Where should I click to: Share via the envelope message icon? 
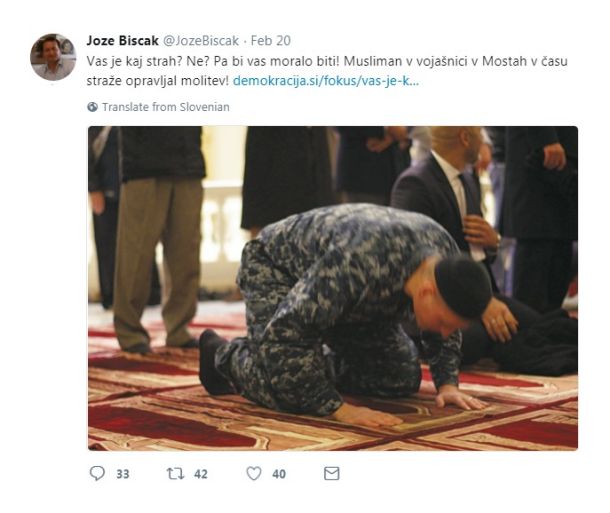click(331, 473)
